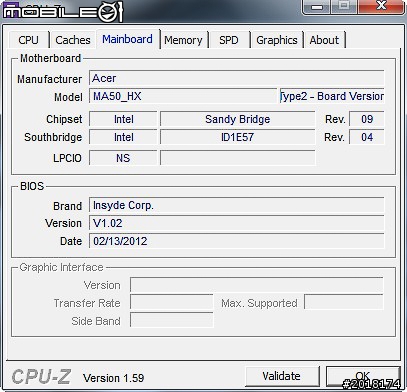The width and height of the screenshot is (407, 392).
Task: Click the BIOS Version field V1.02
Action: (237, 223)
